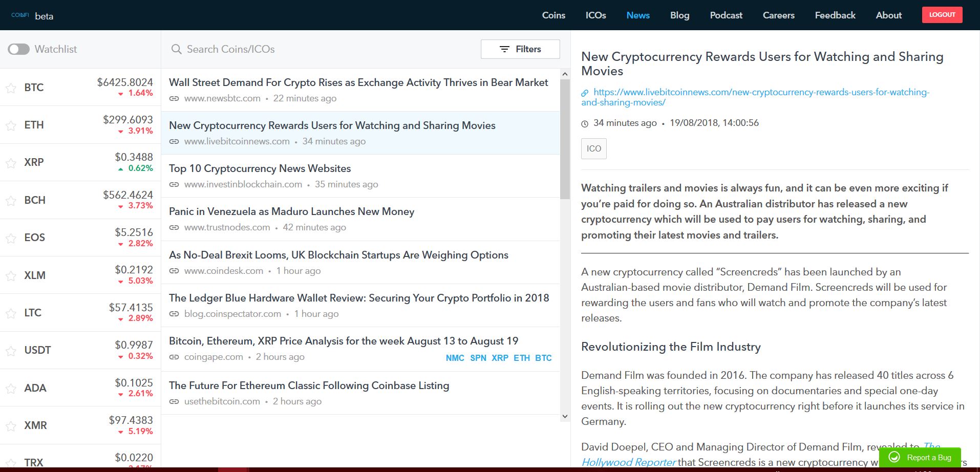Open The Hollywood Reporter link
Screen dimensions: 980x472
[x=629, y=462]
